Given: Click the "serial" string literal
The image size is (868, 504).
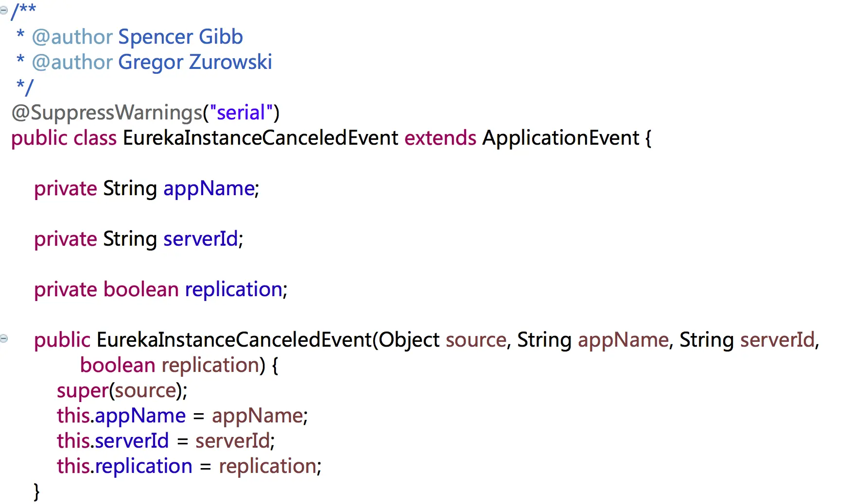Looking at the screenshot, I should (241, 113).
